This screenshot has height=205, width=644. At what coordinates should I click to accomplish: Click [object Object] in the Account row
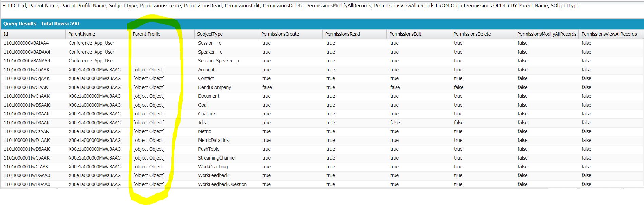149,70
